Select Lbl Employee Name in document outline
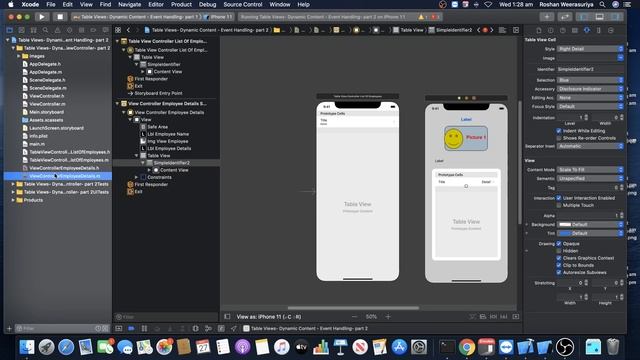The image size is (640, 360). tap(168, 134)
